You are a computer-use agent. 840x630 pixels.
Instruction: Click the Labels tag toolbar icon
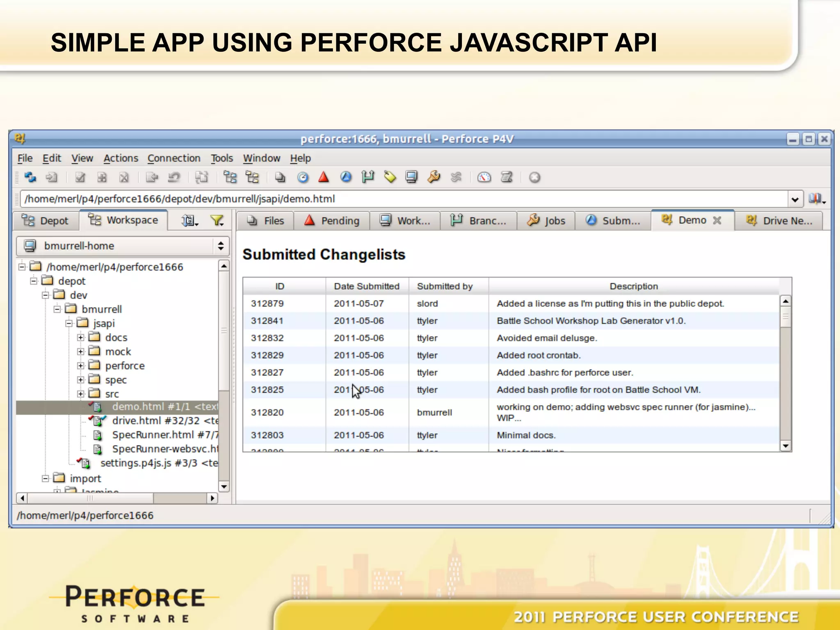390,177
